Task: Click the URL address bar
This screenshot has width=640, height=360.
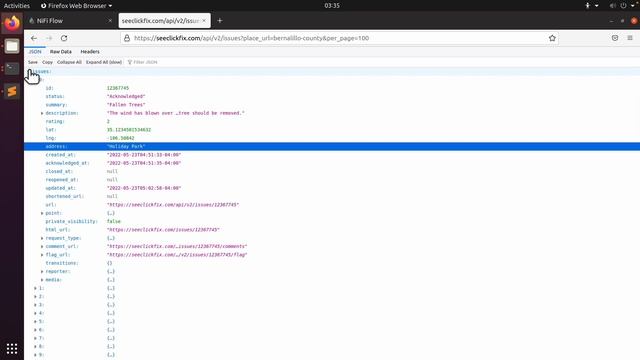Action: 339,38
